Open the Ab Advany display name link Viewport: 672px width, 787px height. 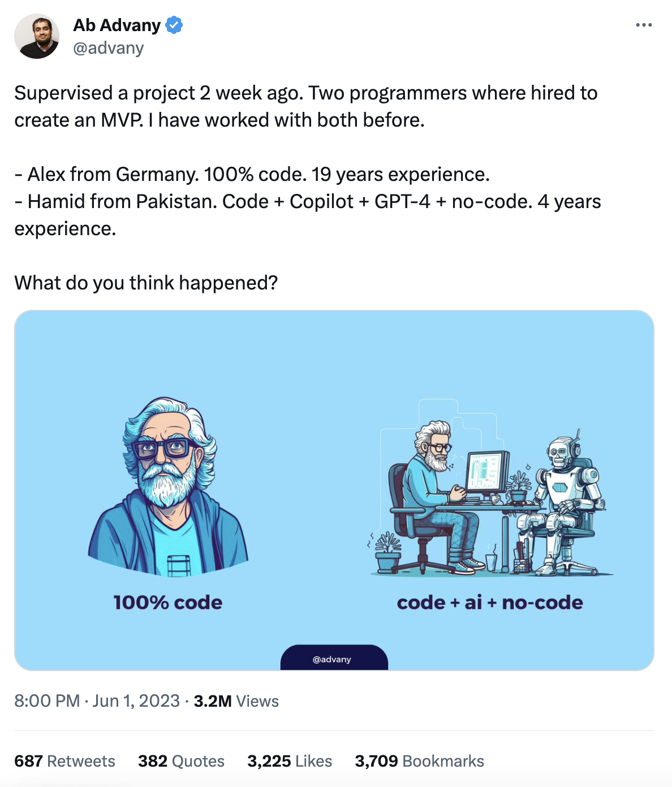pyautogui.click(x=117, y=25)
